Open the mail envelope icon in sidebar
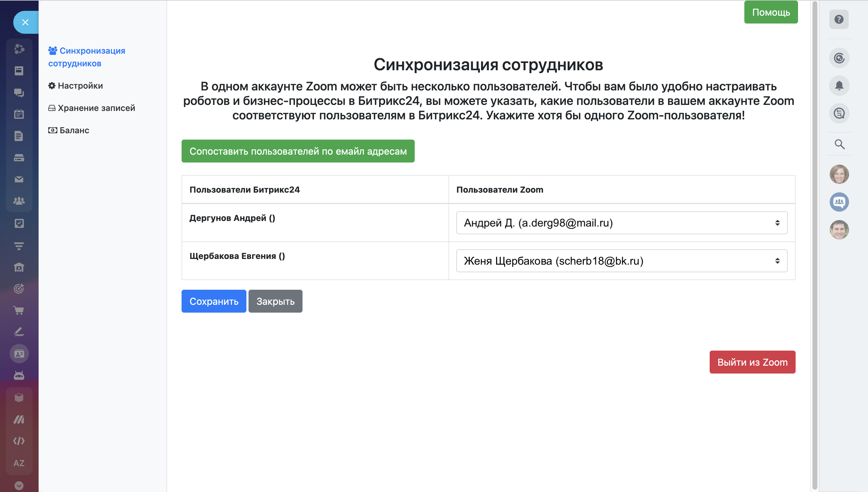Image resolution: width=868 pixels, height=492 pixels. coord(19,179)
